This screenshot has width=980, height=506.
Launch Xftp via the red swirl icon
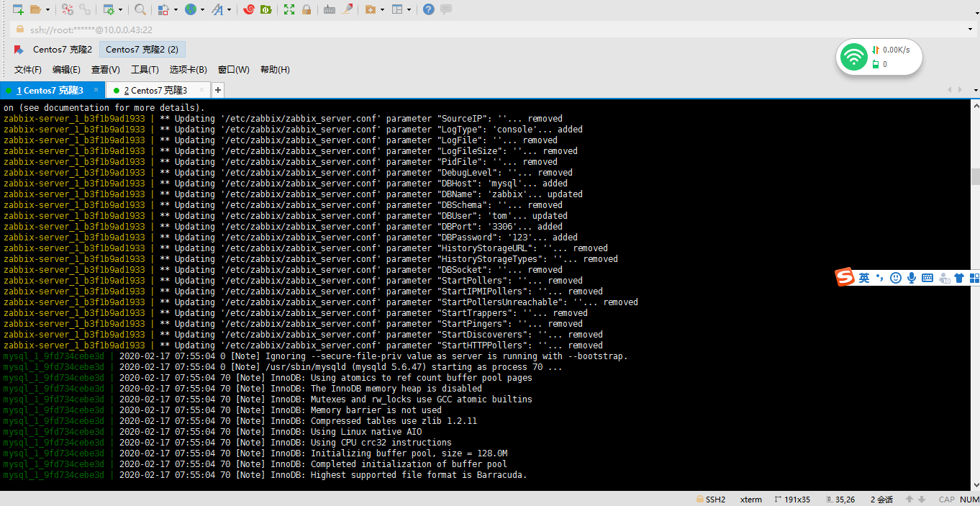pos(249,9)
